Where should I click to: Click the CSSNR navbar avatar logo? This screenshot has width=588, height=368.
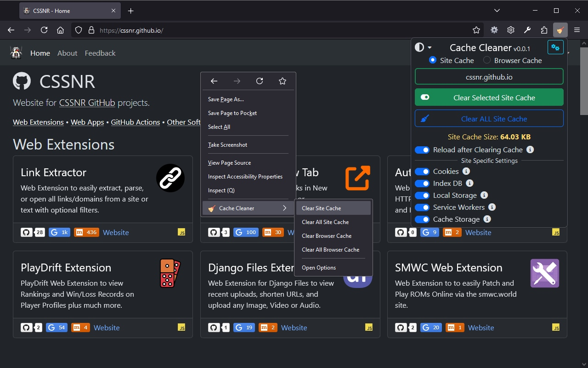pyautogui.click(x=16, y=53)
